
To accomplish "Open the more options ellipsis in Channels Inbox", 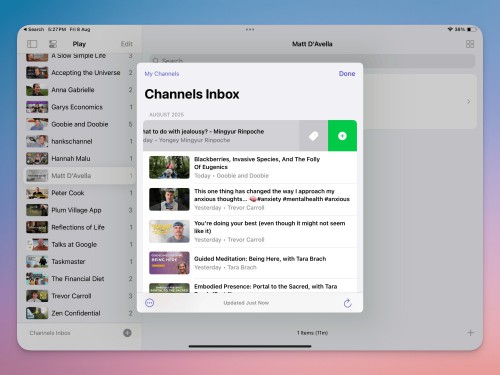I will (x=150, y=303).
